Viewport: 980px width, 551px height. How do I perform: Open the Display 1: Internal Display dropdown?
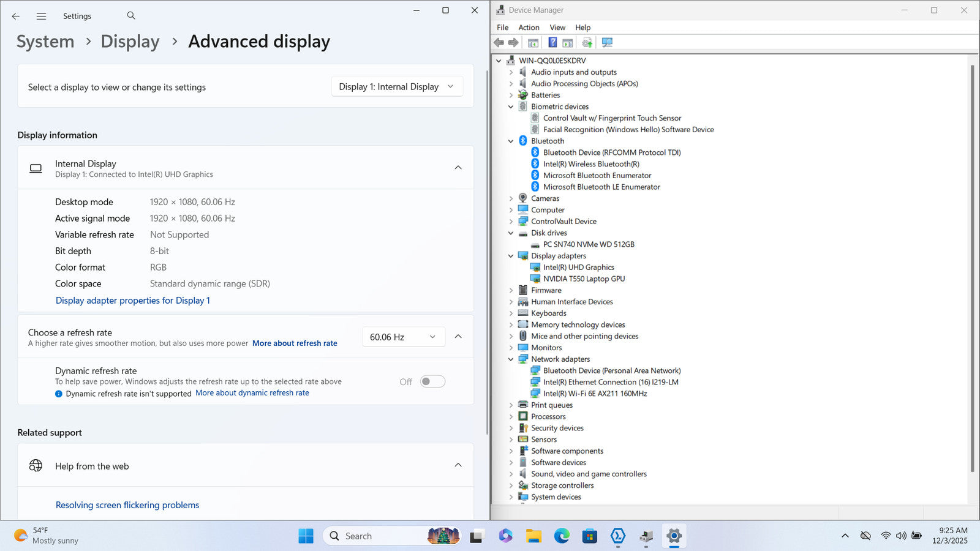tap(396, 87)
